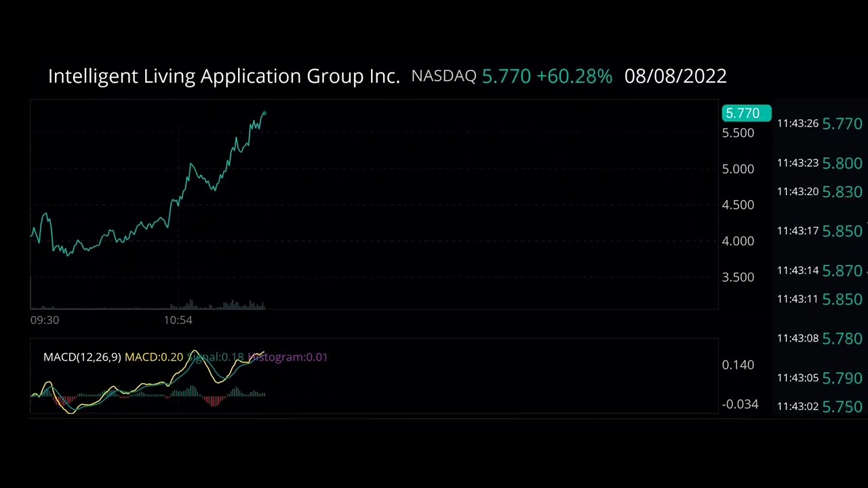Click the 4.500 price axis label
Screen dimensions: 868x488
coord(738,205)
